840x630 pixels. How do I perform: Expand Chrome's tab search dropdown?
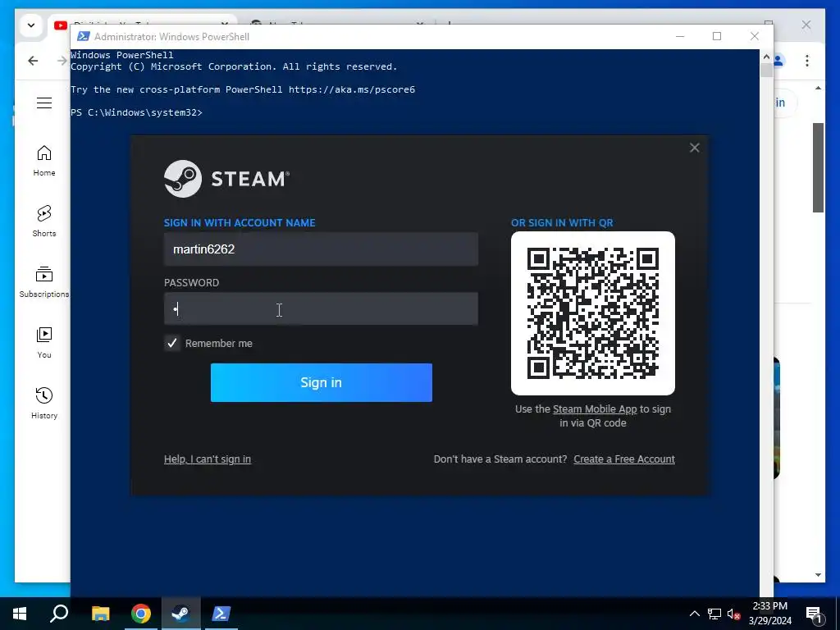pos(31,25)
